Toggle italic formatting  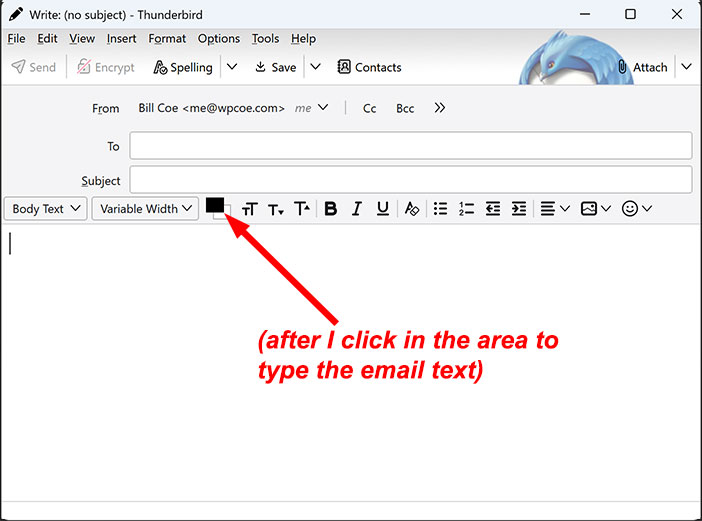click(x=357, y=209)
